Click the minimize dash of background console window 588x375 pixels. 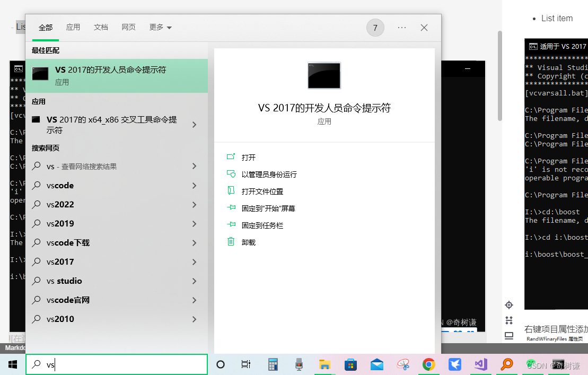pyautogui.click(x=468, y=68)
